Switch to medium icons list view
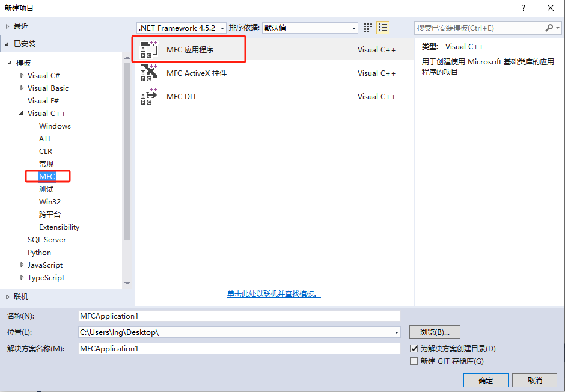 pyautogui.click(x=383, y=28)
